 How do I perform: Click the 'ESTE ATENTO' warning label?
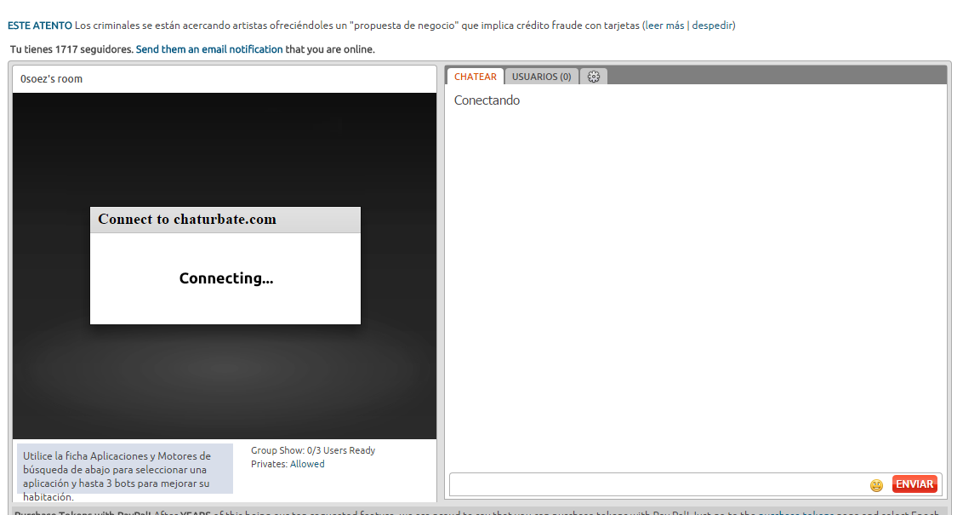point(40,26)
